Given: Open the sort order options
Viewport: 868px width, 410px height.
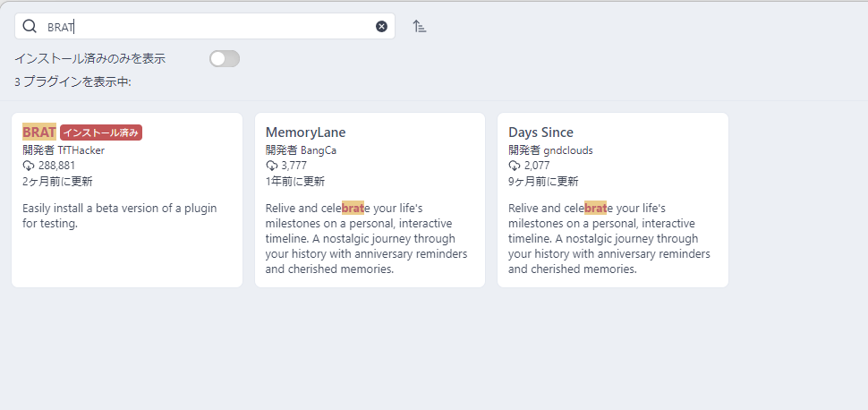Looking at the screenshot, I should click(x=420, y=26).
